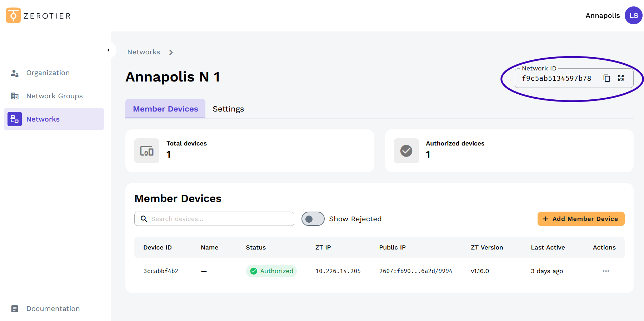Click the Name column header

tap(210, 247)
